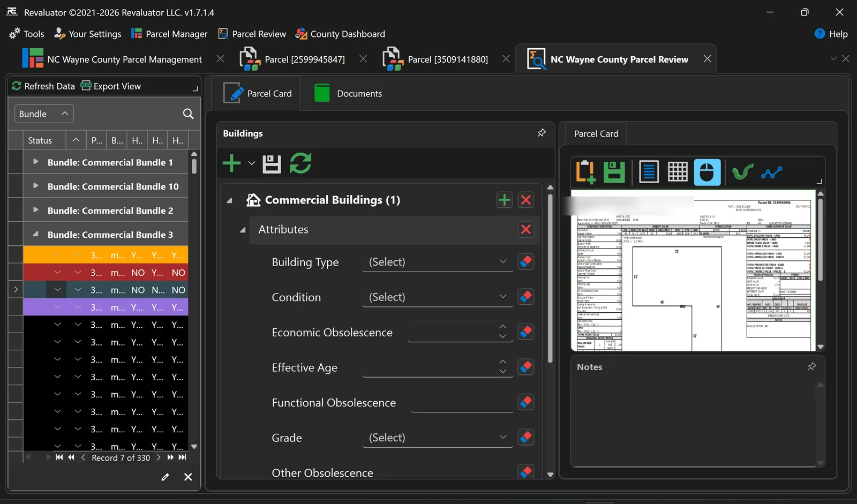Click the pencil edit icon below the grid

click(165, 477)
